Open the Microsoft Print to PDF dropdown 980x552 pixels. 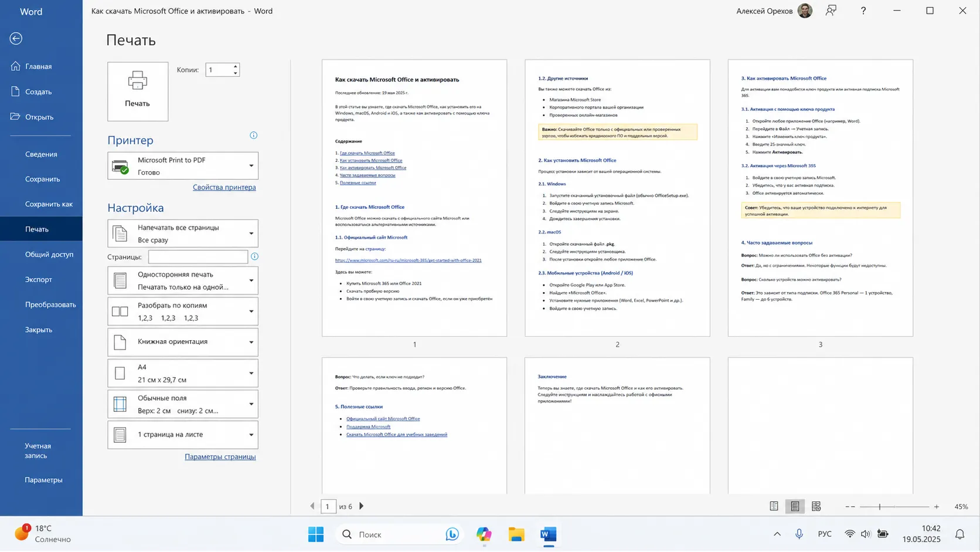[183, 166]
